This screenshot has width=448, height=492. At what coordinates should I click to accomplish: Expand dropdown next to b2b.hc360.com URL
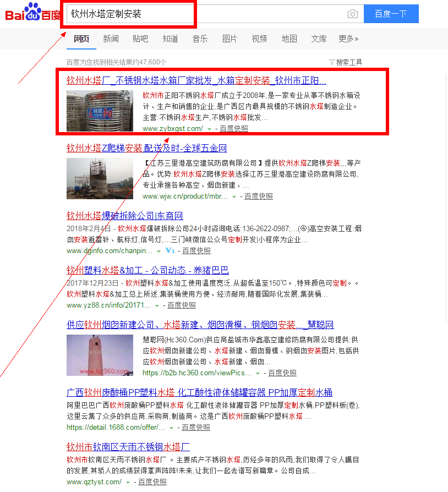coord(258,373)
